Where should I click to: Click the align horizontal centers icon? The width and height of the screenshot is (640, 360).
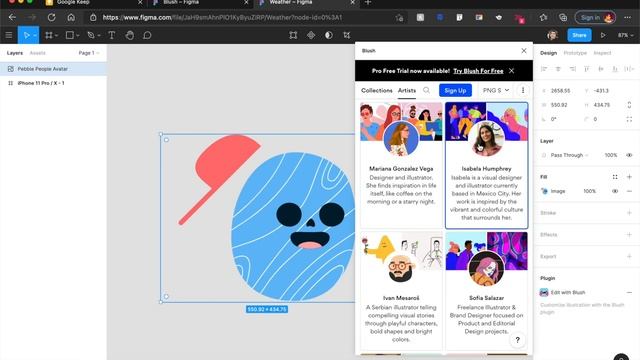(x=558, y=69)
